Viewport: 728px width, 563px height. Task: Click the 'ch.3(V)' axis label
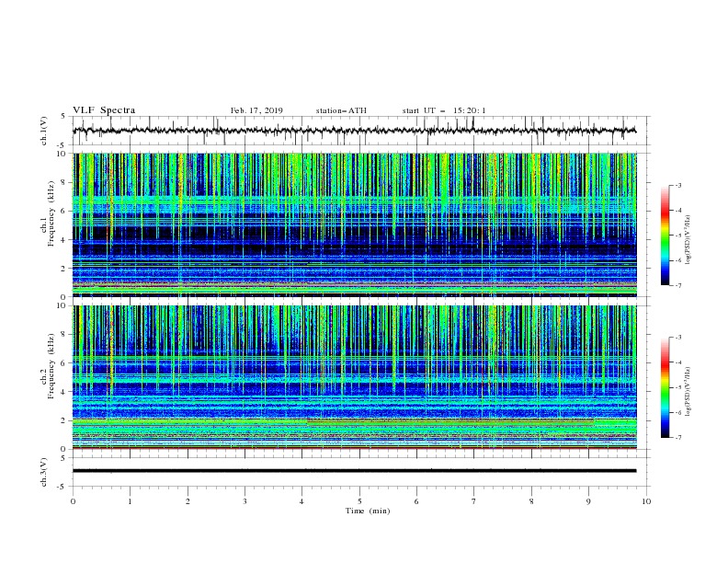(44, 472)
